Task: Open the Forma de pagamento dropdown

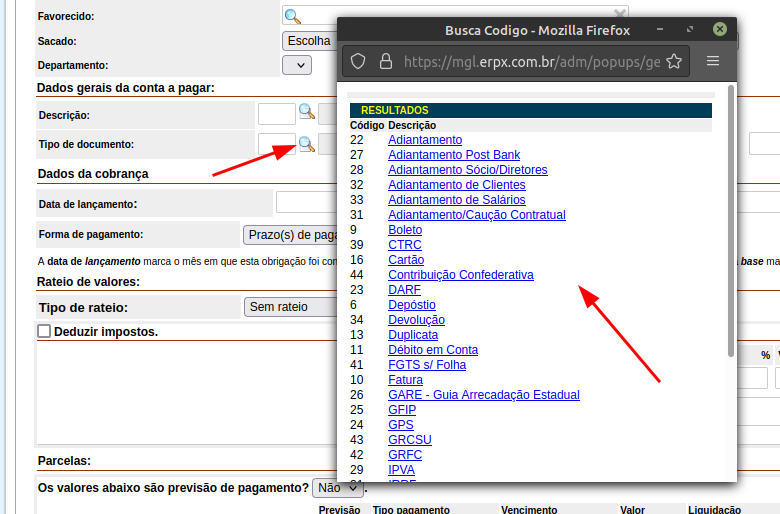Action: point(290,234)
